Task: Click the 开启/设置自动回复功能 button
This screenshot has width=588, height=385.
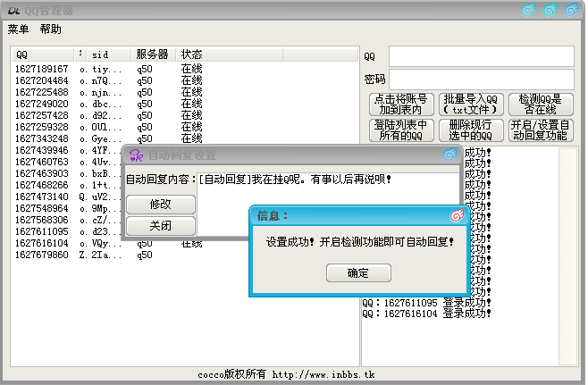Action: [x=540, y=130]
